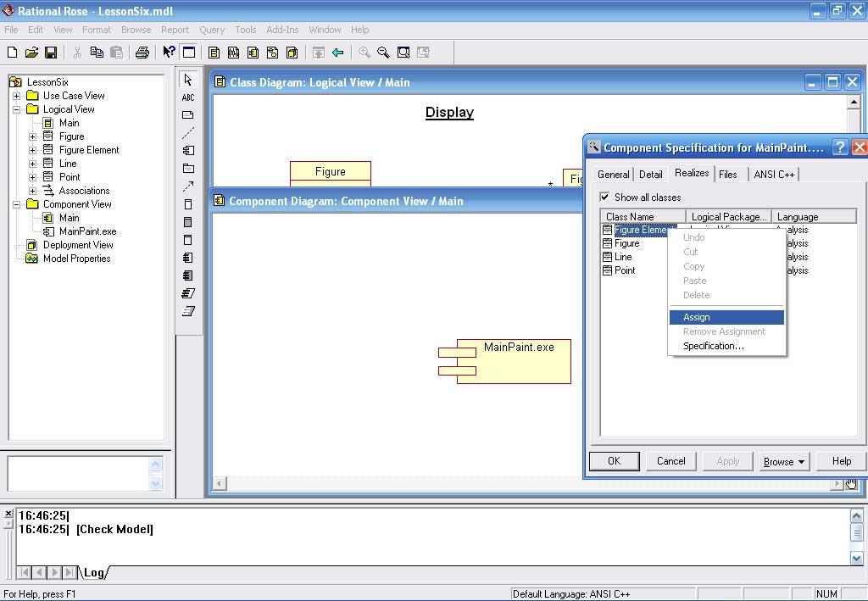Click the Browse Deployment Diagram toolbar icon

point(292,53)
